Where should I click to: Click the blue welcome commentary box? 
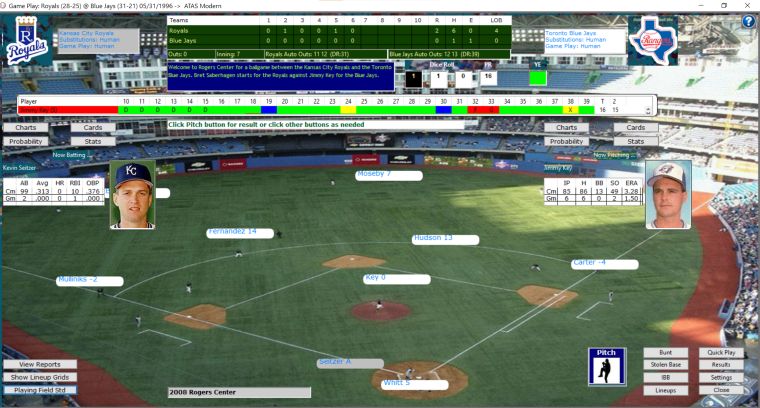click(281, 76)
